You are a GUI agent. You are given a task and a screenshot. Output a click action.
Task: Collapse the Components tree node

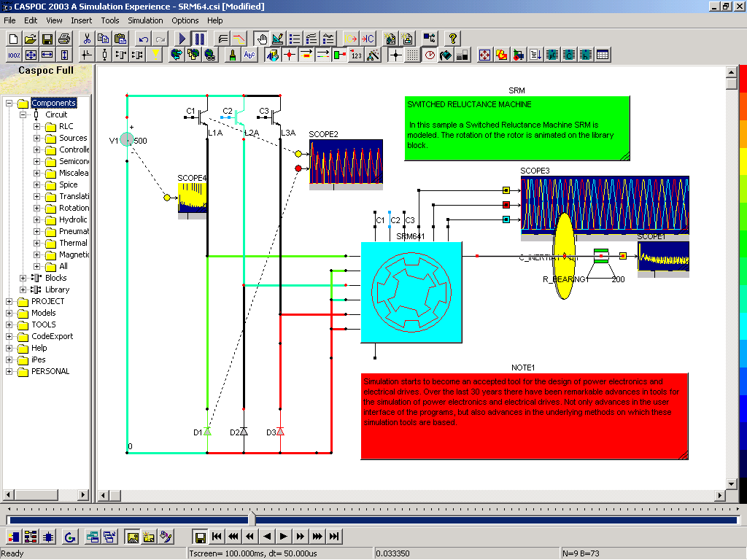tap(9, 103)
